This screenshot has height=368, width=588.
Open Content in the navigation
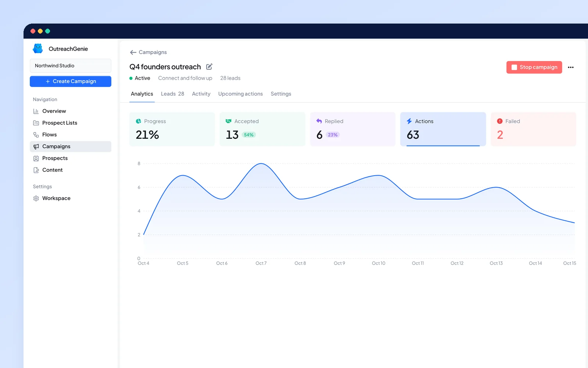pyautogui.click(x=71, y=170)
